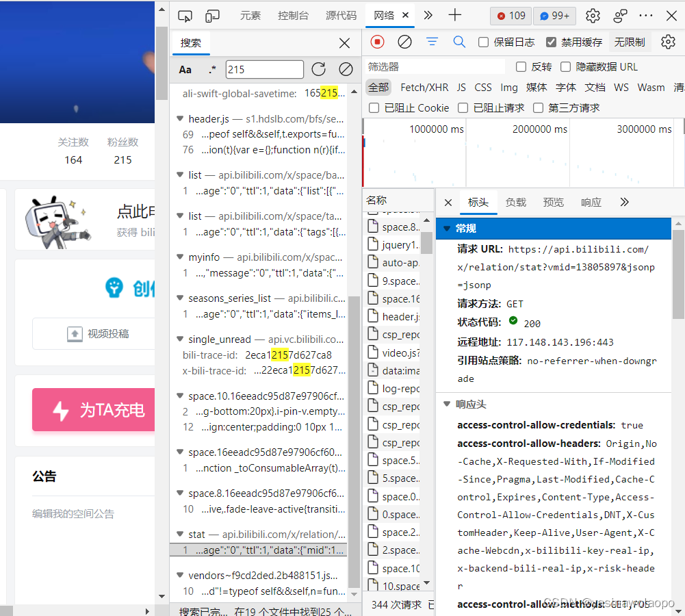This screenshot has height=616, width=685.
Task: Filter requests by CSS type
Action: pyautogui.click(x=482, y=88)
